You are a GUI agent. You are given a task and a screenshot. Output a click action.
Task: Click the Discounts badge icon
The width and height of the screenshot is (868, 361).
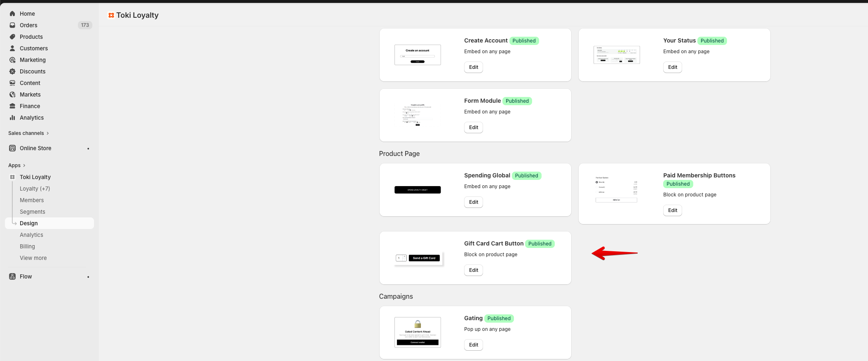tap(12, 71)
